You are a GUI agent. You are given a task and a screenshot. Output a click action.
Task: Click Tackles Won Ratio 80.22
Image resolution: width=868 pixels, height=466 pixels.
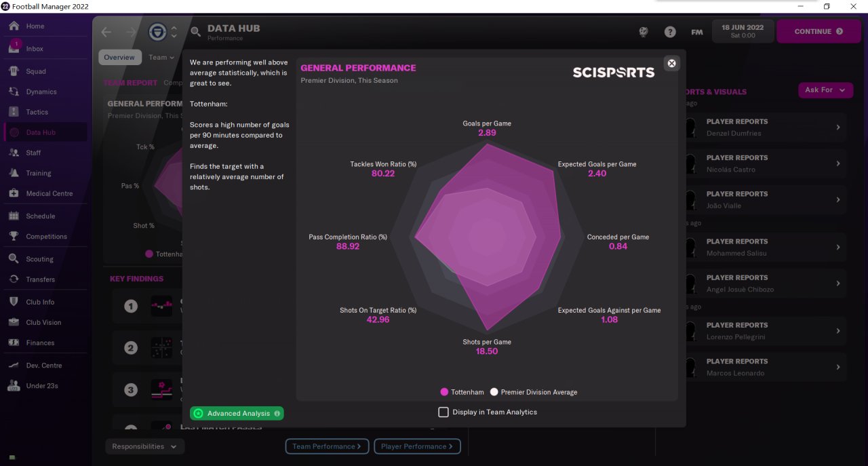[x=383, y=174]
